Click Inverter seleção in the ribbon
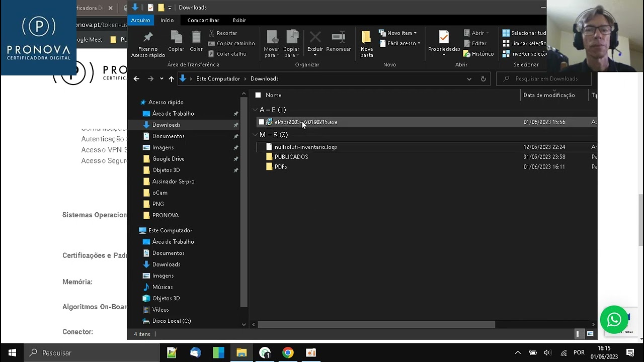Viewport: 644px width, 362px height. (524, 54)
